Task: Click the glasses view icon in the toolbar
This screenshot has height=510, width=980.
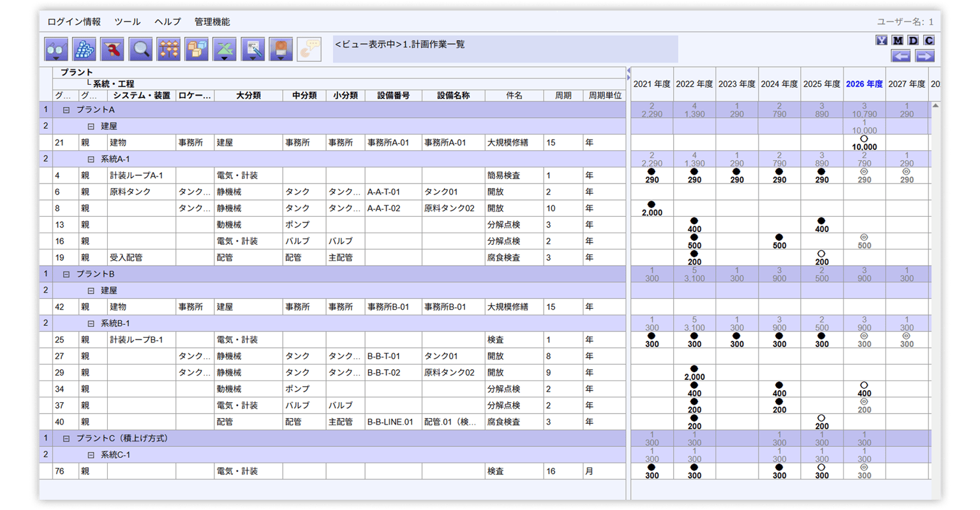Action: [56, 50]
